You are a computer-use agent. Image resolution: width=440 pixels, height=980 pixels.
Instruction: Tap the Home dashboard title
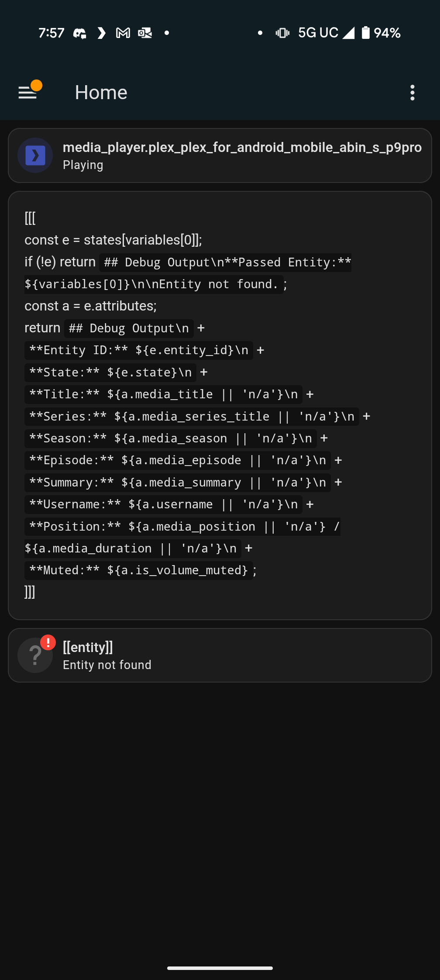tap(101, 93)
